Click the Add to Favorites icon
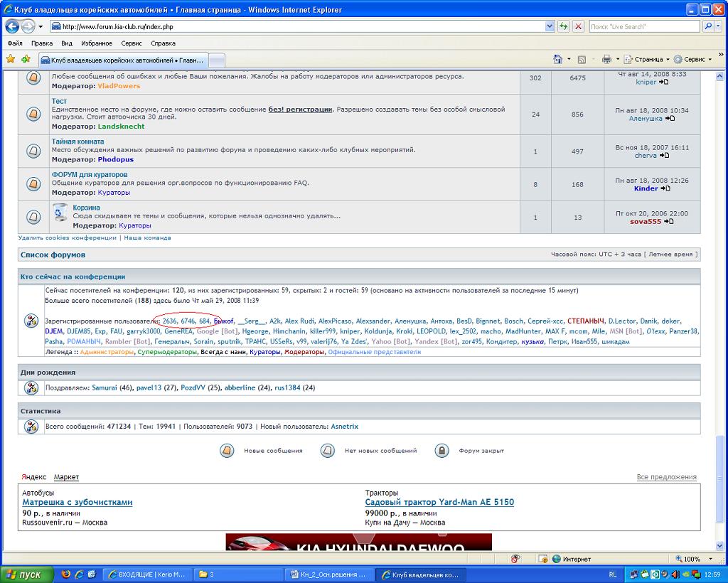This screenshot has height=583, width=728. pos(26,59)
